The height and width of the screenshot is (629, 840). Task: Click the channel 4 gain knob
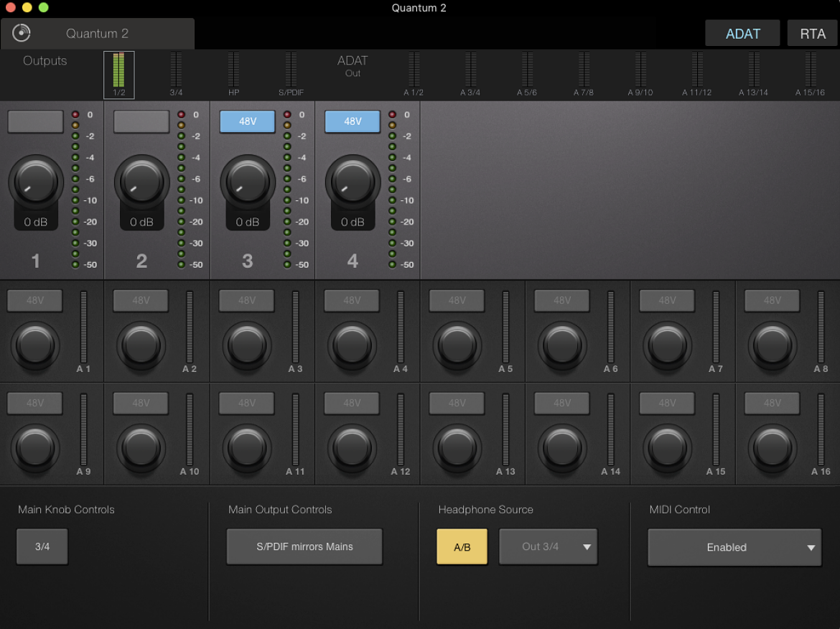(353, 182)
